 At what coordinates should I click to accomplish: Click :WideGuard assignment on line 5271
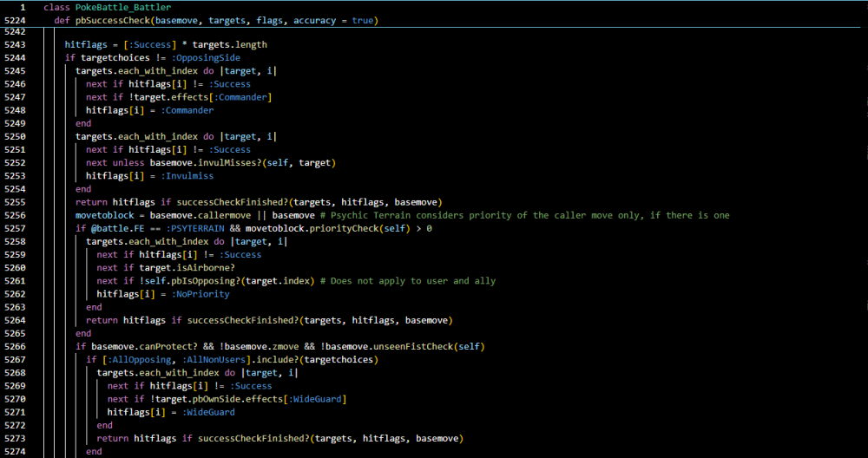(x=208, y=413)
